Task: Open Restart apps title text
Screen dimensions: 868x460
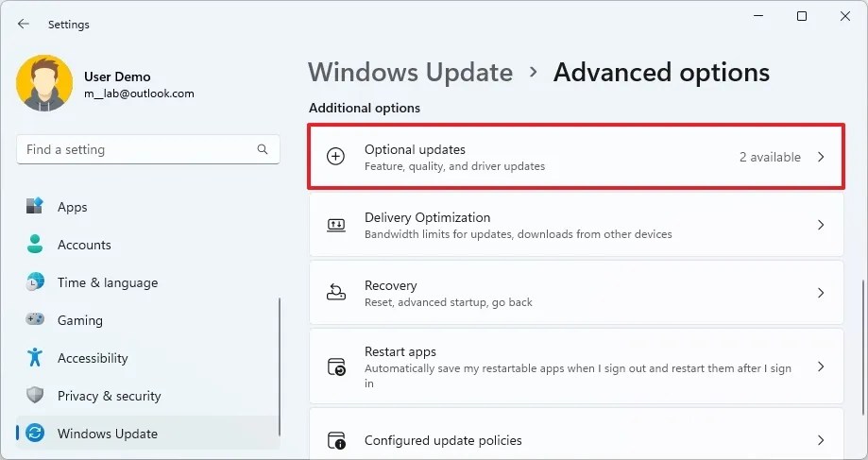Action: point(400,352)
